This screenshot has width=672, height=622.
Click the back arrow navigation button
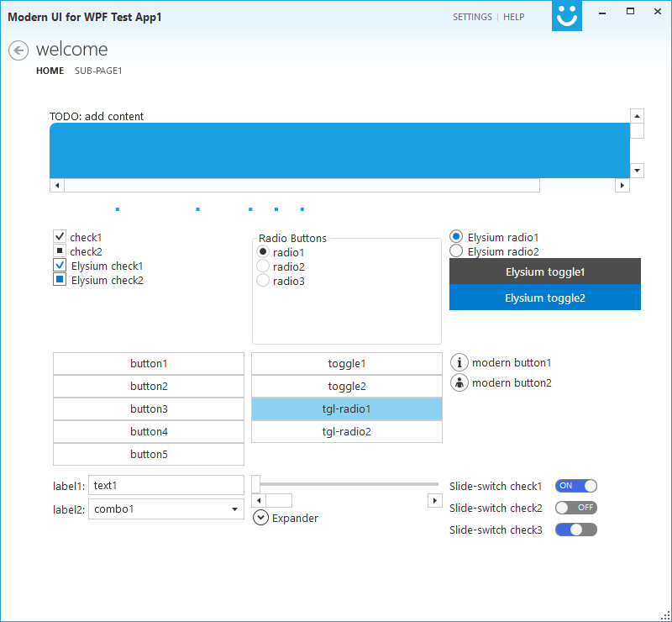pyautogui.click(x=18, y=50)
